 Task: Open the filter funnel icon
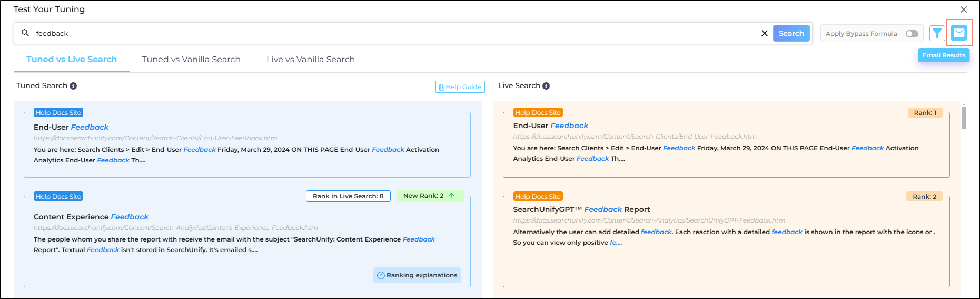click(937, 33)
